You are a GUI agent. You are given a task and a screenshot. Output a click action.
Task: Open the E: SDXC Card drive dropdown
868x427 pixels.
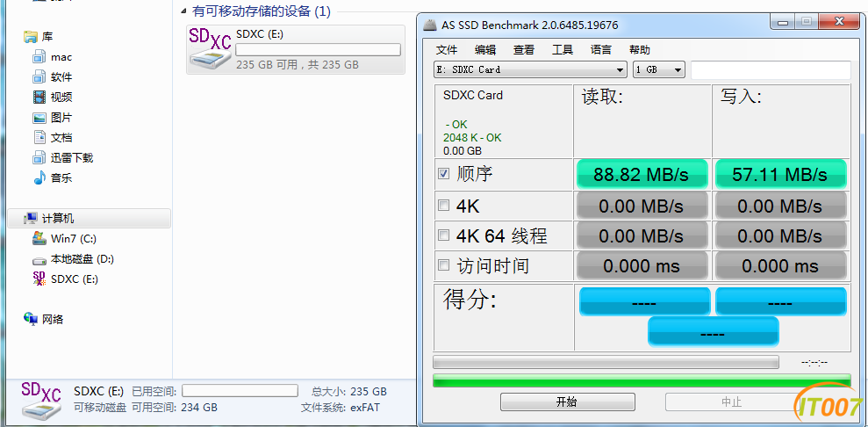coord(530,69)
